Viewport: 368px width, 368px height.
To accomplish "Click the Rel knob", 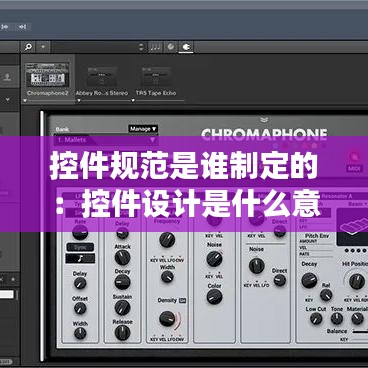I will pyautogui.click(x=326, y=295).
